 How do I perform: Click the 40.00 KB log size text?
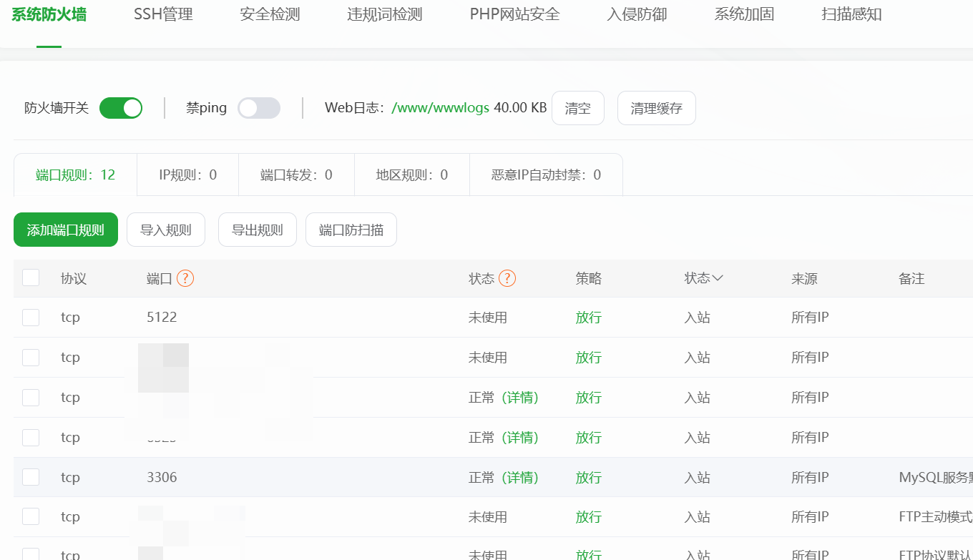(x=520, y=108)
